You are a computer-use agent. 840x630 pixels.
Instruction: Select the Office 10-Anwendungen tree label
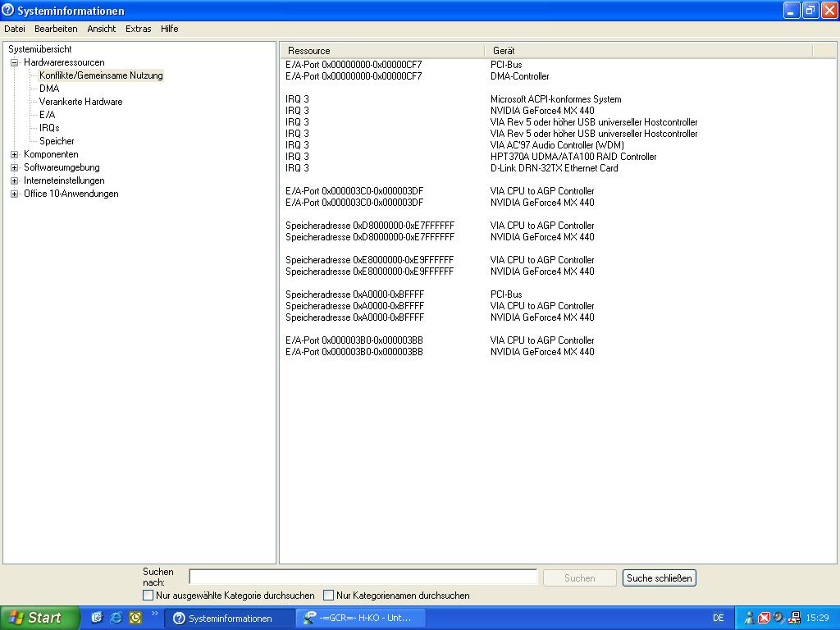click(71, 194)
